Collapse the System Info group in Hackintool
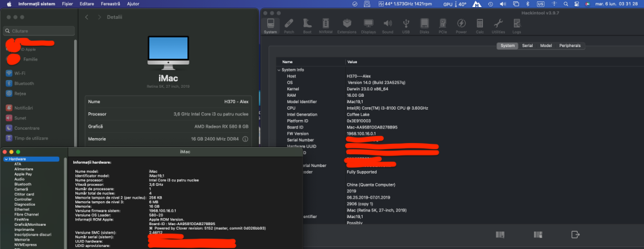Image resolution: width=644 pixels, height=249 pixels. [x=279, y=70]
